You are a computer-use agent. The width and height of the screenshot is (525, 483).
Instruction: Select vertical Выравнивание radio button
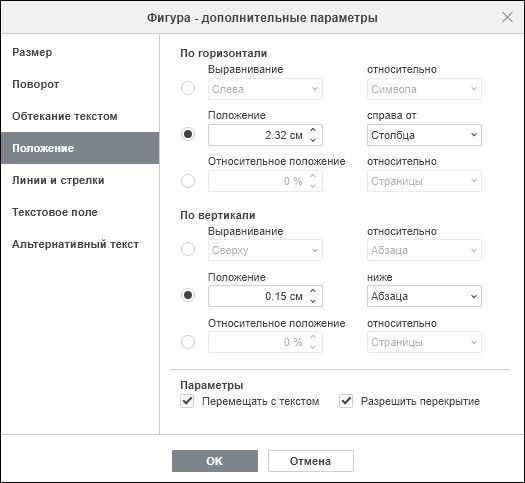pos(188,249)
